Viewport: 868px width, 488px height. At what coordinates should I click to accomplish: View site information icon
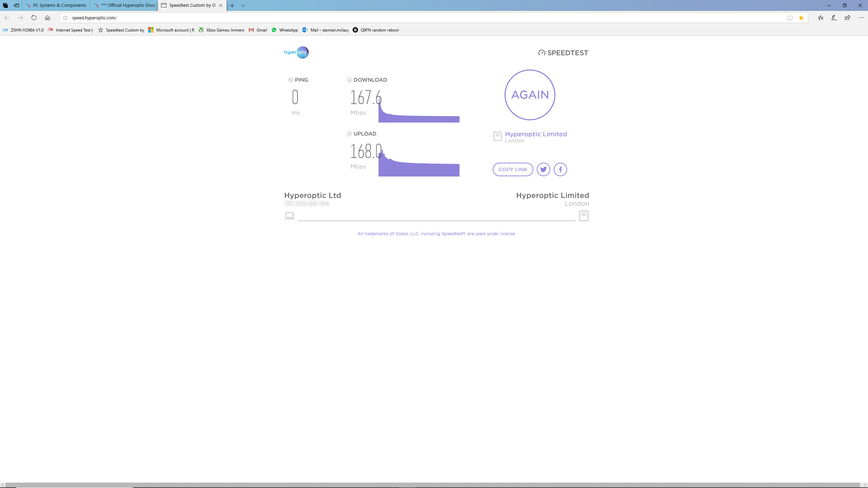[x=65, y=18]
